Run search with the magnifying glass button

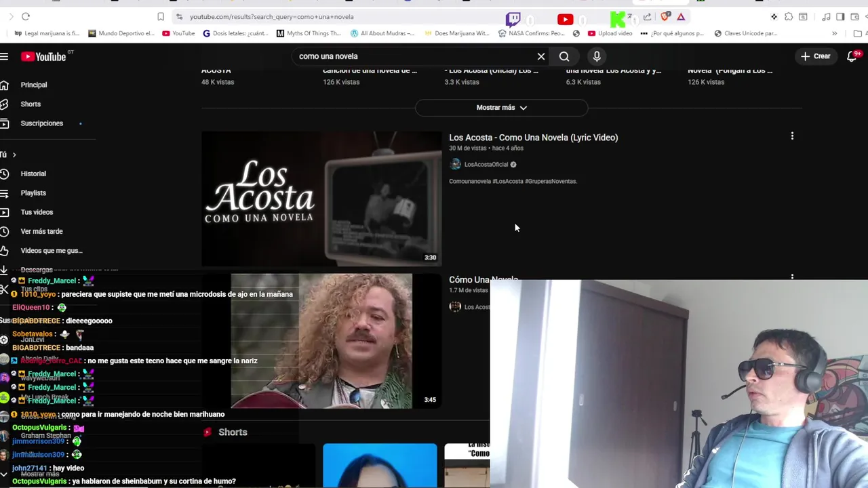(x=564, y=56)
